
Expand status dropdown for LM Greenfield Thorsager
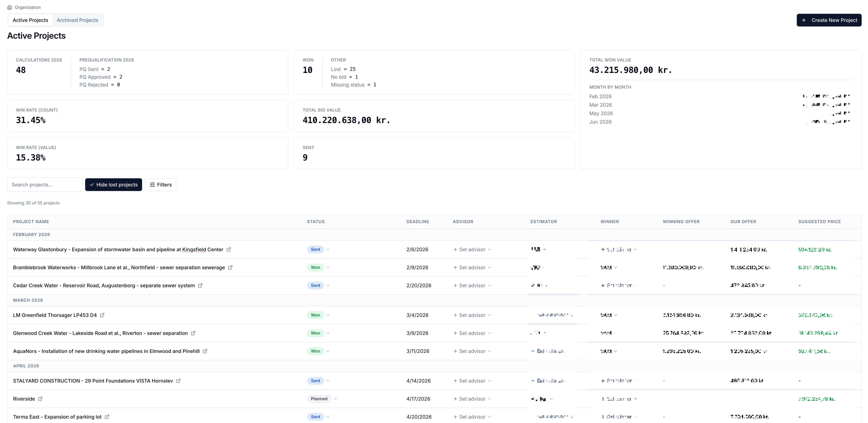point(328,315)
